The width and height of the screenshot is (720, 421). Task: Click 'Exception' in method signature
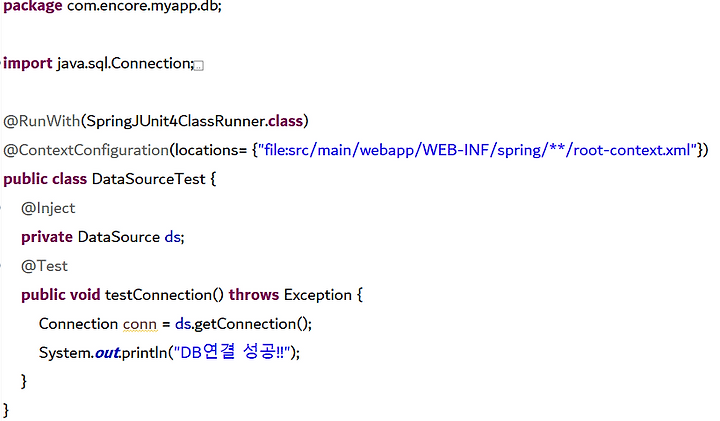(x=318, y=295)
